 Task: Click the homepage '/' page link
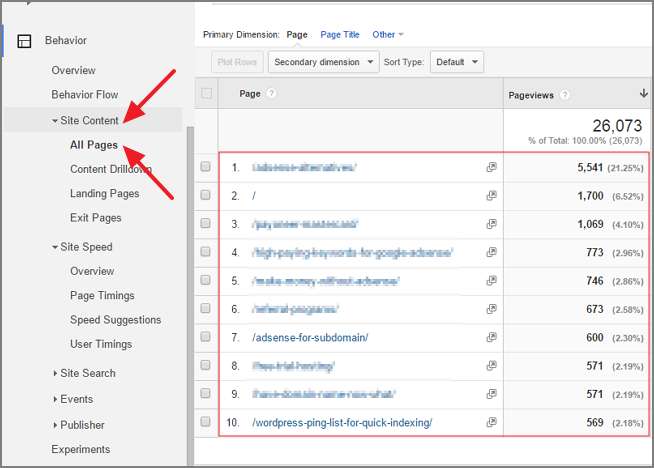(254, 196)
